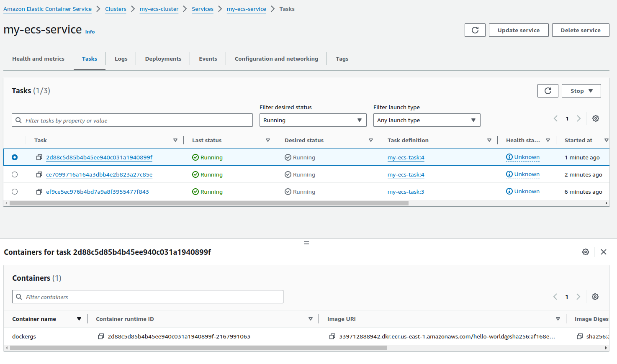Sort by Started at column

(607, 140)
